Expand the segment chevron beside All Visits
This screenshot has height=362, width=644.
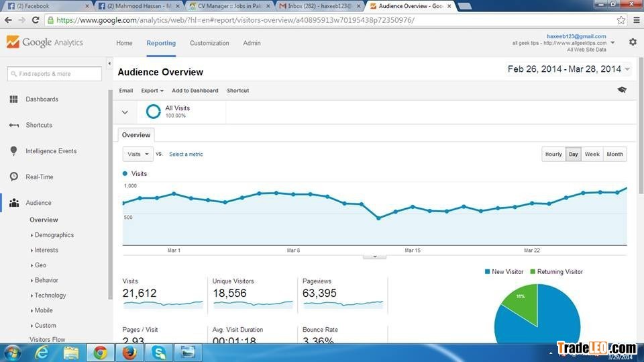125,112
